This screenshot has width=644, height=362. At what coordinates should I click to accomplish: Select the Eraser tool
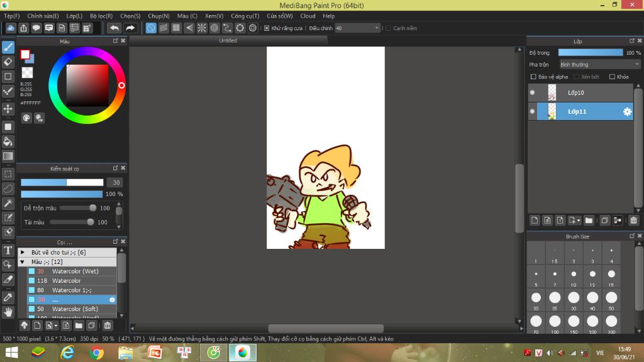pos(8,62)
